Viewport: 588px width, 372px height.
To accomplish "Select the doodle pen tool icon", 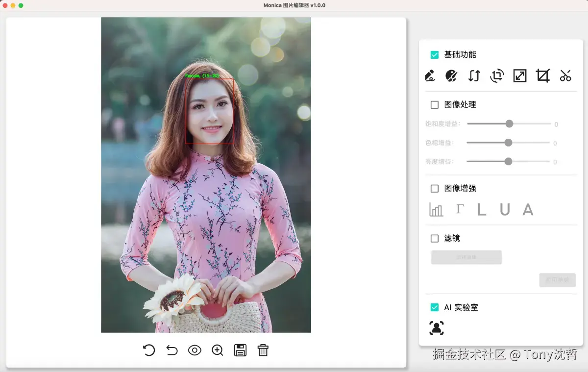I will (x=430, y=75).
